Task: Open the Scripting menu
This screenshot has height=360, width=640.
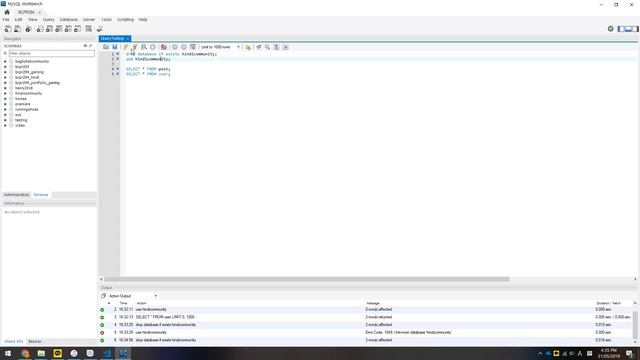Action: coord(125,20)
